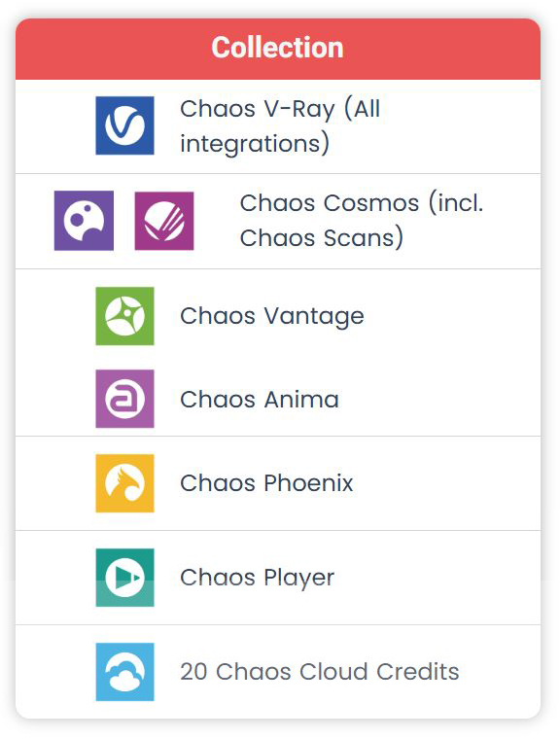Select the yellow Chaos Phoenix icon

pyautogui.click(x=124, y=483)
